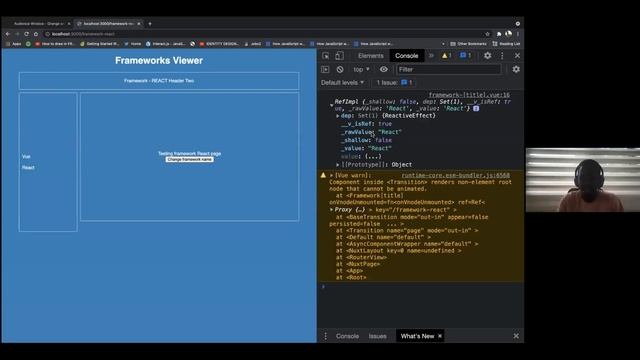
Task: Open the 'Getting Started' bookmark
Action: [x=100, y=44]
